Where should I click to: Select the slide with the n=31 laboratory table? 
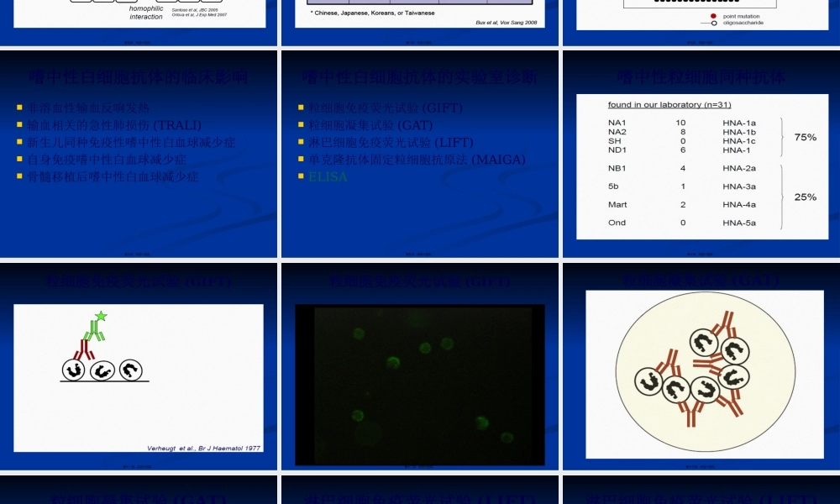(701, 153)
